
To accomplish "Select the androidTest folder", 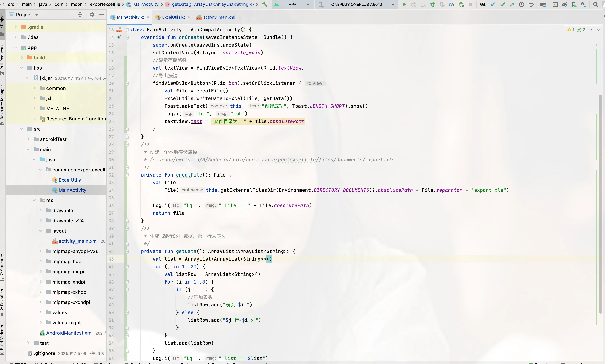I will tap(53, 139).
